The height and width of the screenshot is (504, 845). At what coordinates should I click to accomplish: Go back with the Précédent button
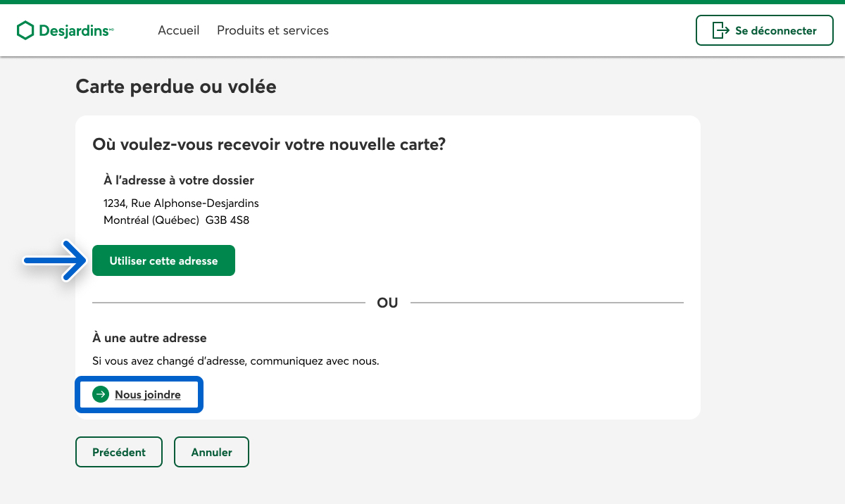pos(119,452)
